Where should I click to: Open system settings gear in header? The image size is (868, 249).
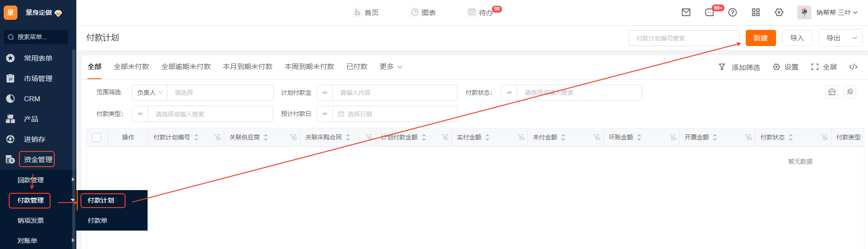pos(779,12)
